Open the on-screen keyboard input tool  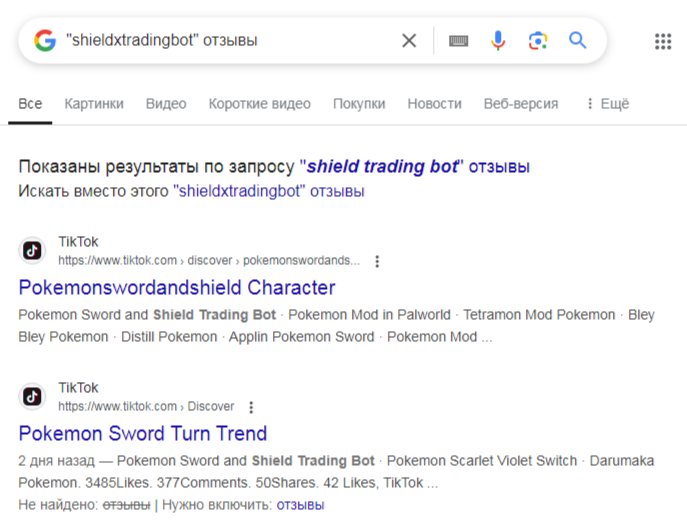pos(459,41)
